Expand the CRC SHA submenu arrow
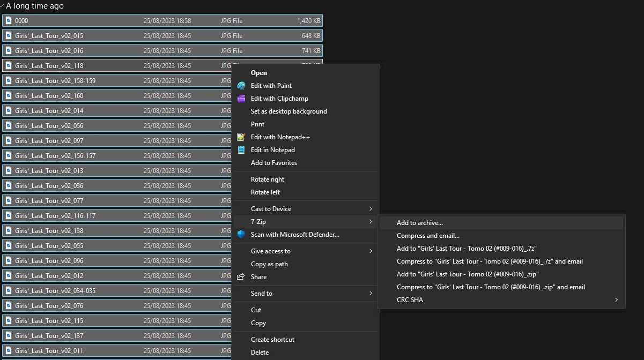The image size is (644, 360). 616,300
